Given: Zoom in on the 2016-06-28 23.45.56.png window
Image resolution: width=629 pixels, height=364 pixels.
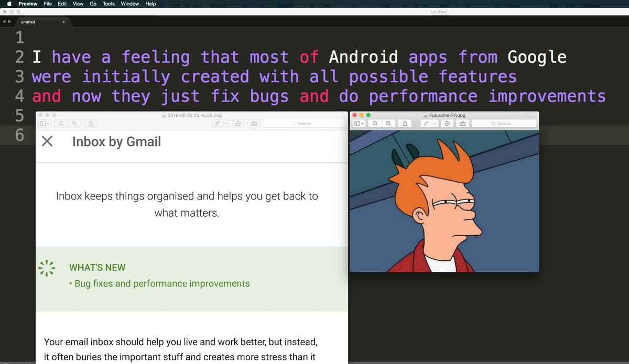Looking at the screenshot, I should 74,124.
